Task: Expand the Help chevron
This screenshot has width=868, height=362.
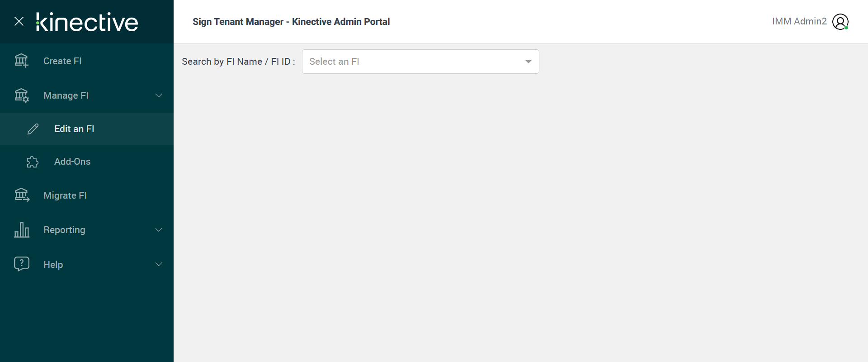Action: click(159, 264)
